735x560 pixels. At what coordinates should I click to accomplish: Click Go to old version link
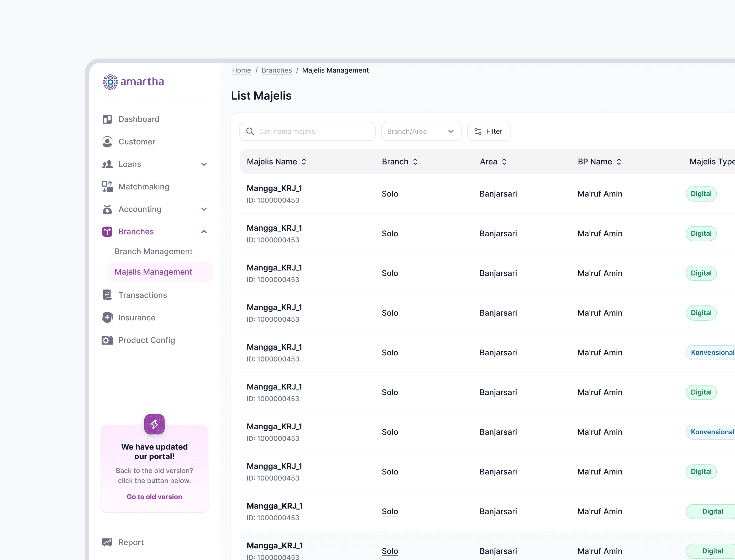pyautogui.click(x=154, y=497)
